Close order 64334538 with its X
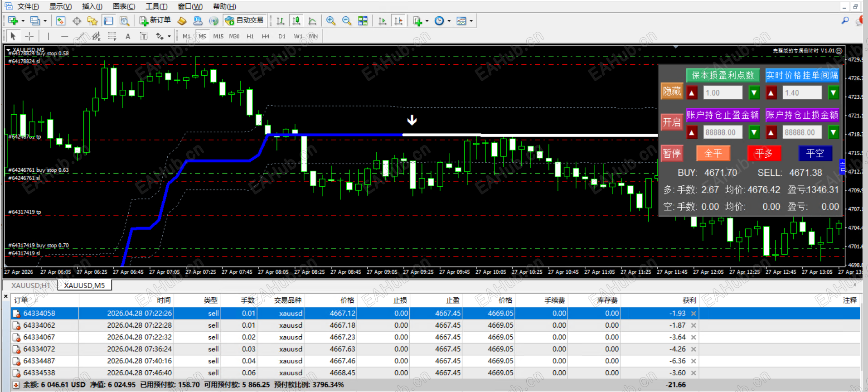 pyautogui.click(x=693, y=373)
